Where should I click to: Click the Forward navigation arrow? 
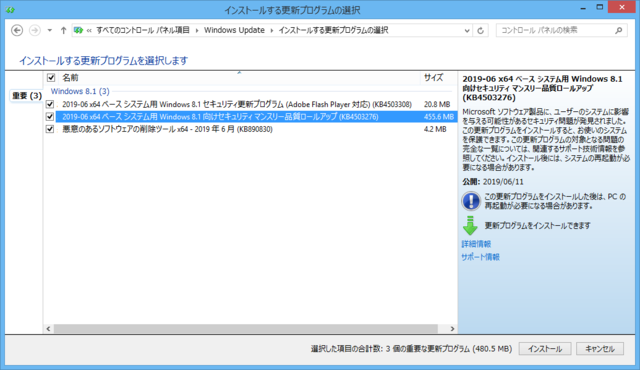[x=35, y=30]
